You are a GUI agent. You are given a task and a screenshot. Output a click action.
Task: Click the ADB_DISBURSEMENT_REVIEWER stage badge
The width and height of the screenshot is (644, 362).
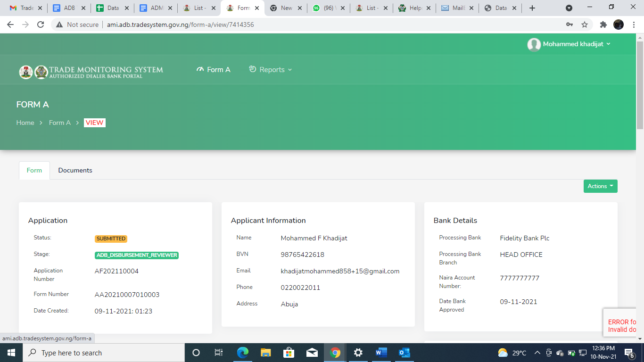pos(137,255)
